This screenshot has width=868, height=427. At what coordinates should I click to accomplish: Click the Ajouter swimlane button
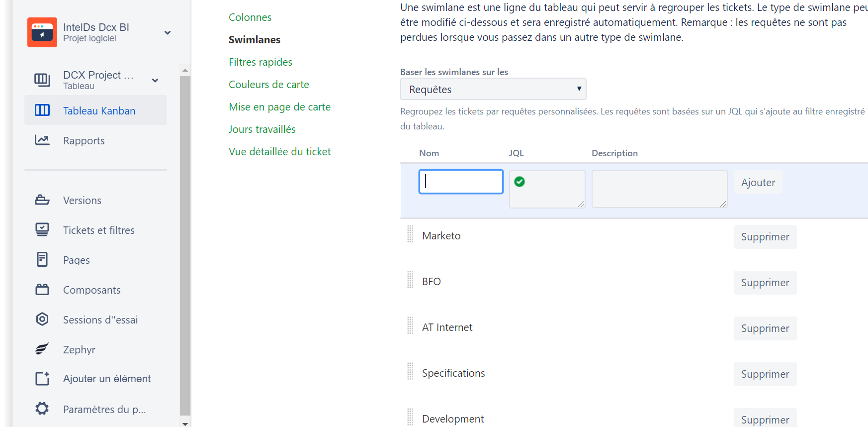pos(758,183)
